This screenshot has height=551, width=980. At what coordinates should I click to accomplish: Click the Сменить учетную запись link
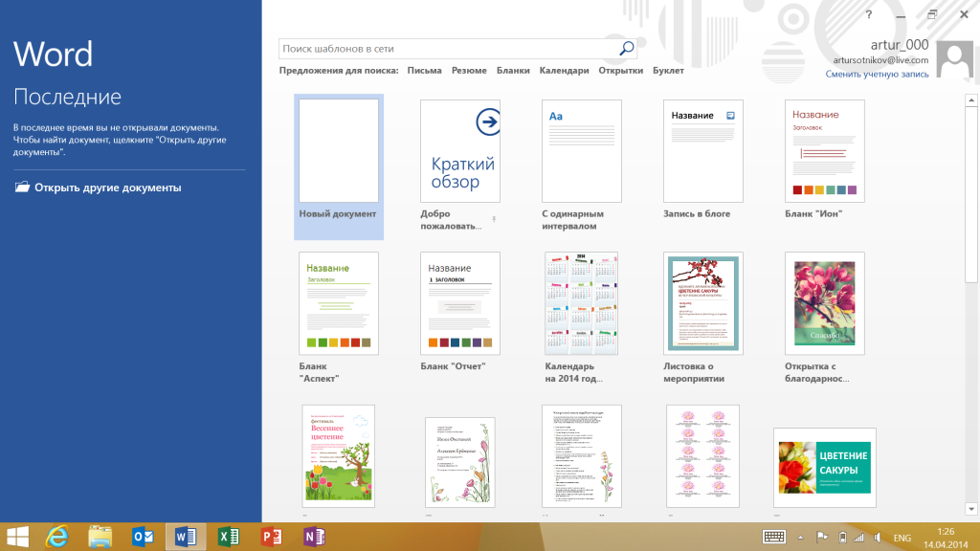pos(878,74)
